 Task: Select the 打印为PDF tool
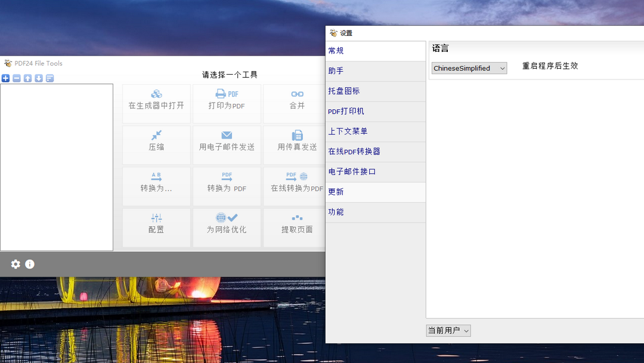coord(227,103)
